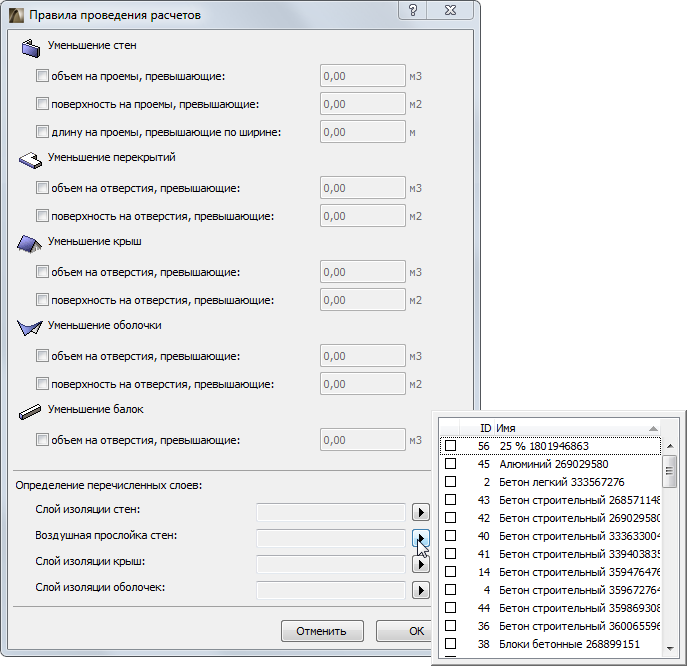Click the ArchiCAD icon in title bar
Image resolution: width=687 pixels, height=666 pixels.
(x=17, y=15)
